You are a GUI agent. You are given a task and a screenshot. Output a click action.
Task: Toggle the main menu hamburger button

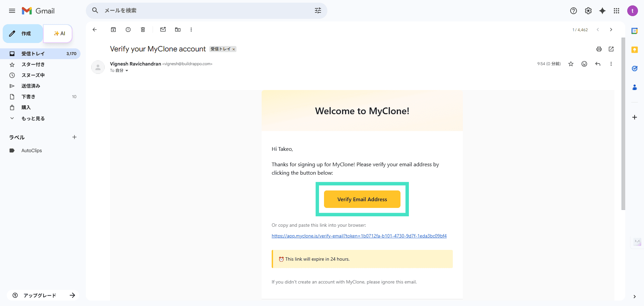(x=12, y=11)
